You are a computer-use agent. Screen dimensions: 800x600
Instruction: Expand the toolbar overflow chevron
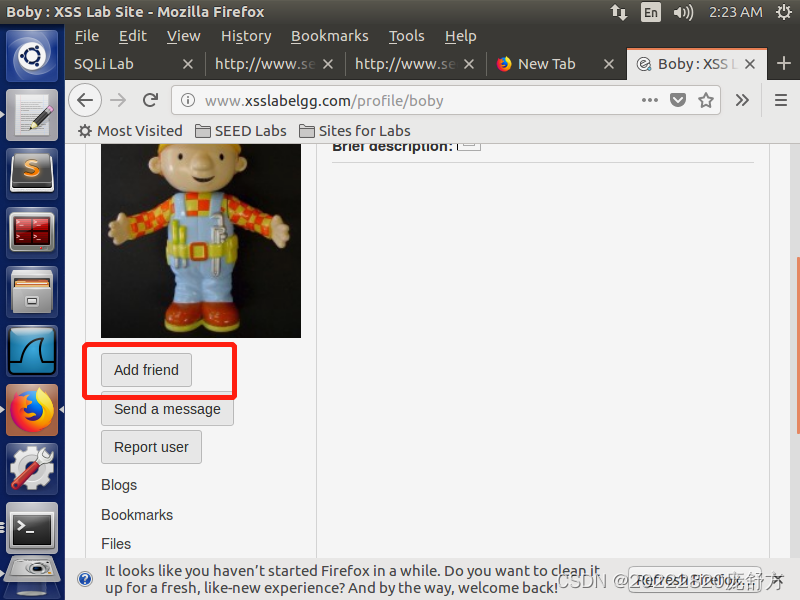742,101
